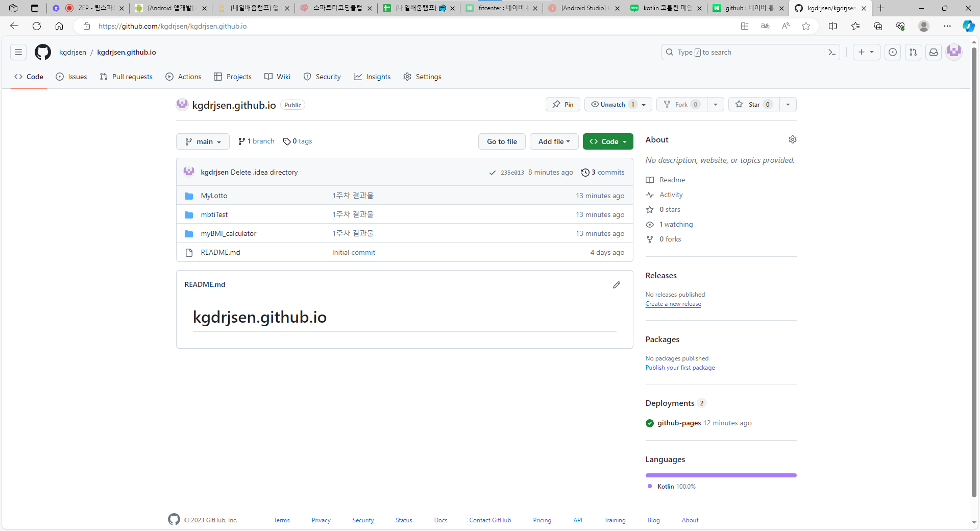The height and width of the screenshot is (531, 980).
Task: Switch to the Issues tab
Action: 71,77
